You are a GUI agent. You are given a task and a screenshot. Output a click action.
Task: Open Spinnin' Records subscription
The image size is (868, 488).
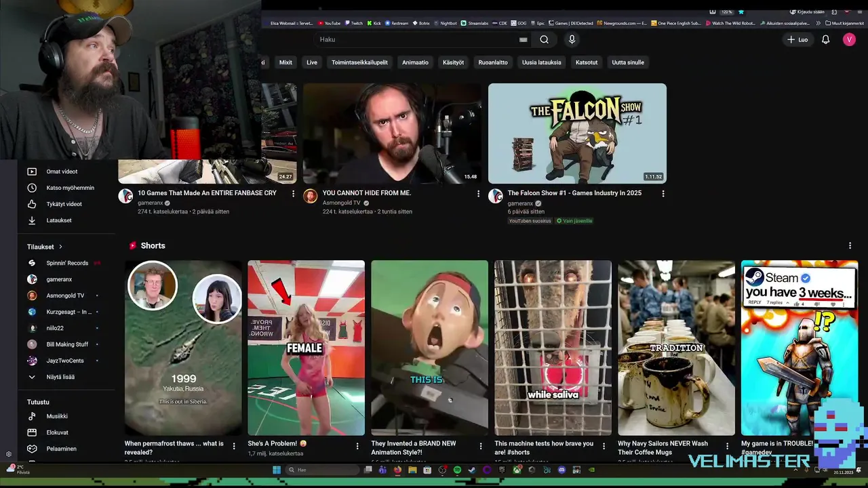(66, 263)
